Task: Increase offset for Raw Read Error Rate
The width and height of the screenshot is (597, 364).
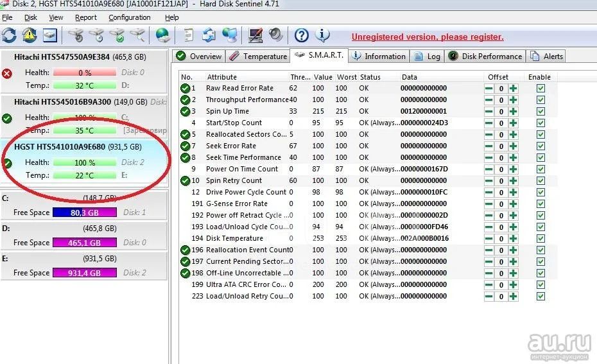Action: 514,89
